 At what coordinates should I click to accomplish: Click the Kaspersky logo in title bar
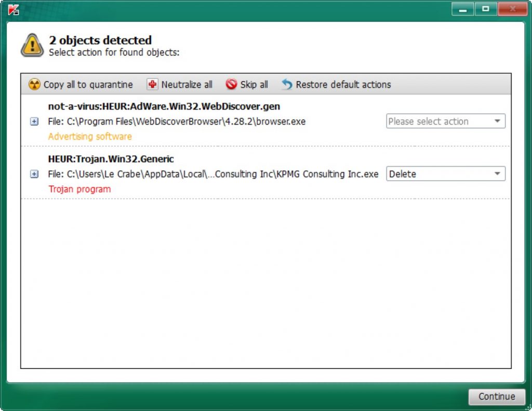coord(14,9)
